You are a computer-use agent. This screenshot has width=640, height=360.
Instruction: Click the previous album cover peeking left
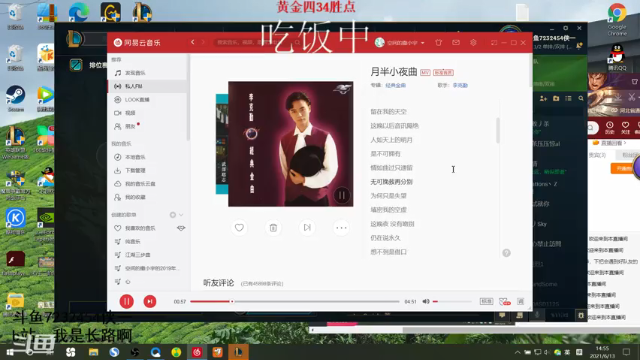click(x=222, y=144)
